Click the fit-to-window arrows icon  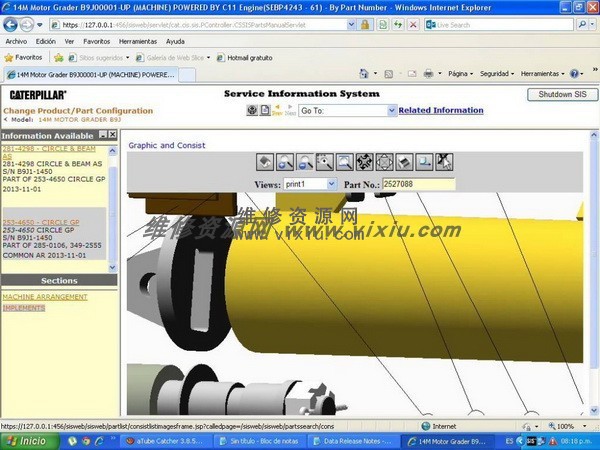(x=364, y=162)
